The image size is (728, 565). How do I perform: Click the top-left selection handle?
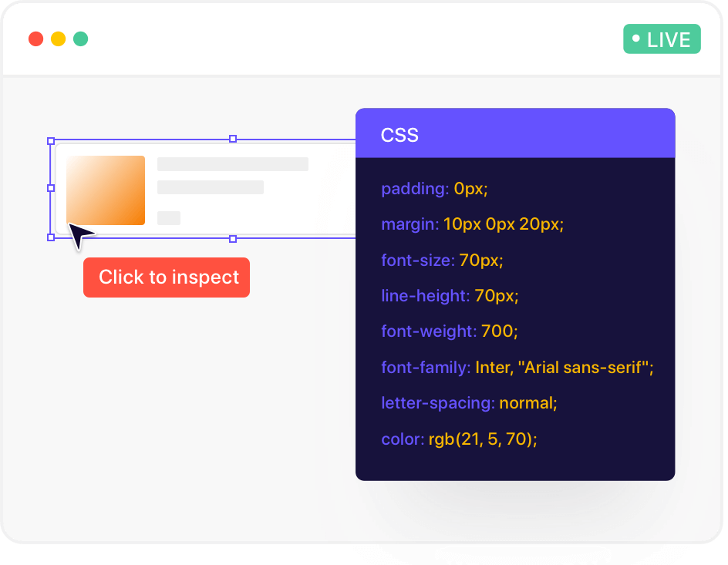51,140
